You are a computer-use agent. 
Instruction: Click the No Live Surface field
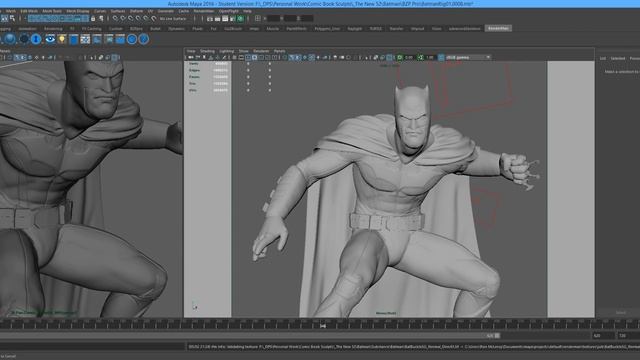[x=173, y=18]
